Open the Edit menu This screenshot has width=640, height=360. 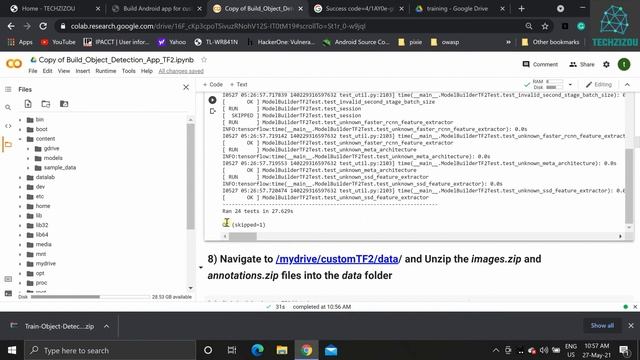click(x=47, y=71)
